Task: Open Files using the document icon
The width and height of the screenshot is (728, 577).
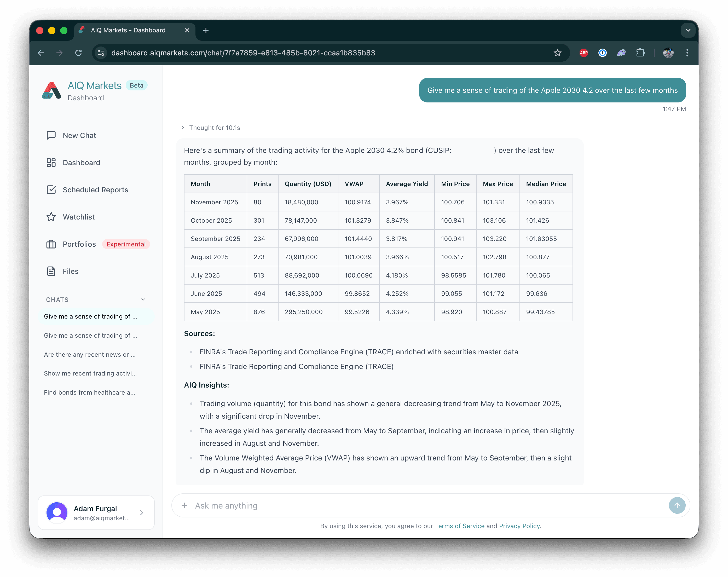Action: pos(51,271)
